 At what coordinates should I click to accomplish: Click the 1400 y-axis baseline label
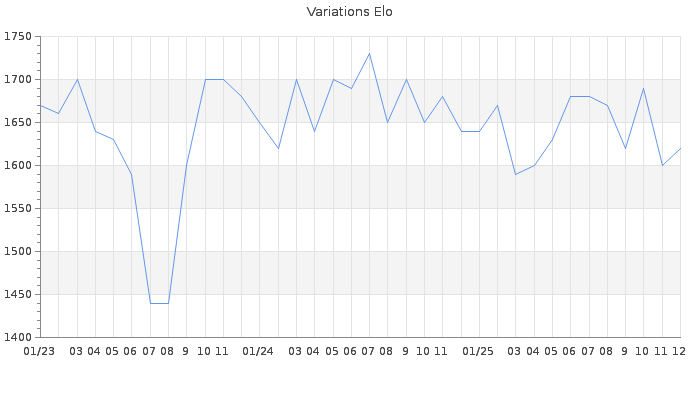[x=18, y=338]
